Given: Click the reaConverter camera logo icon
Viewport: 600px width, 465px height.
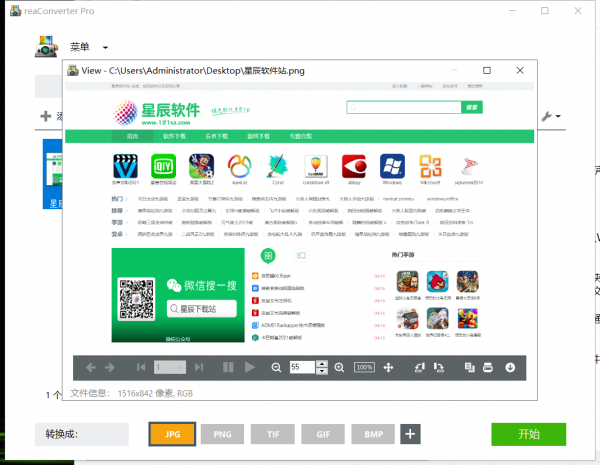Looking at the screenshot, I should (x=46, y=46).
